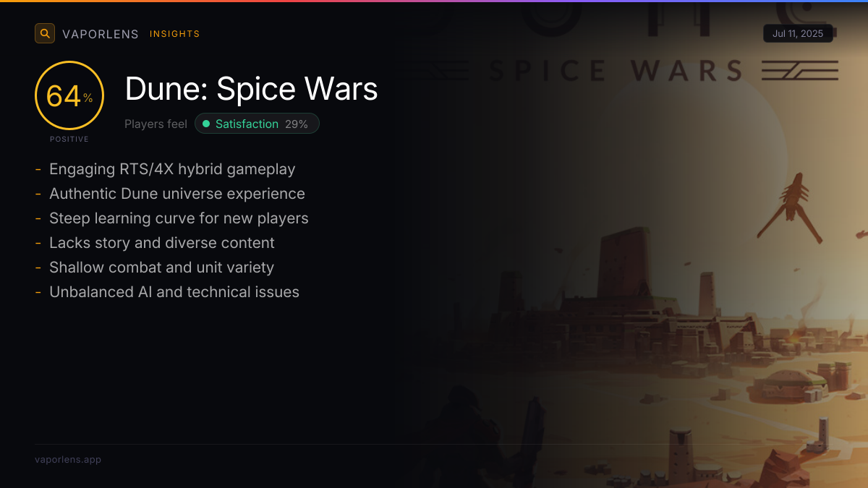
Task: Select 'Shallow combat and unit variety' item
Action: click(161, 267)
